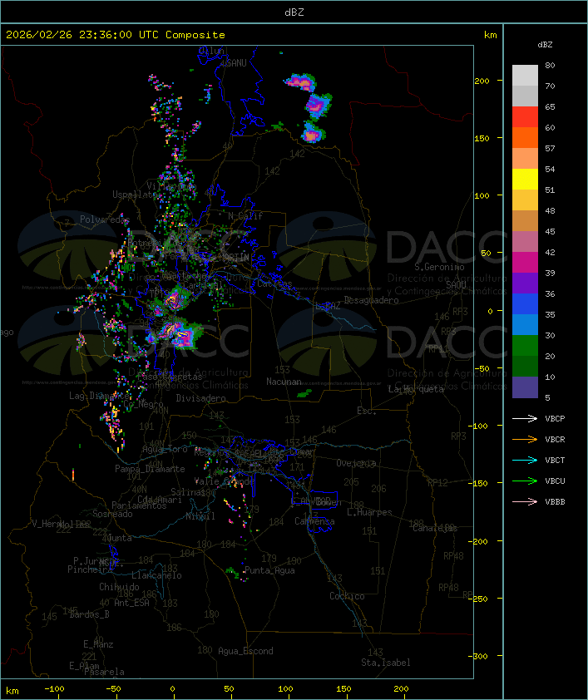Screen dimensions: 588x700
Task: Click the Sosneado map label
Action: (x=112, y=514)
